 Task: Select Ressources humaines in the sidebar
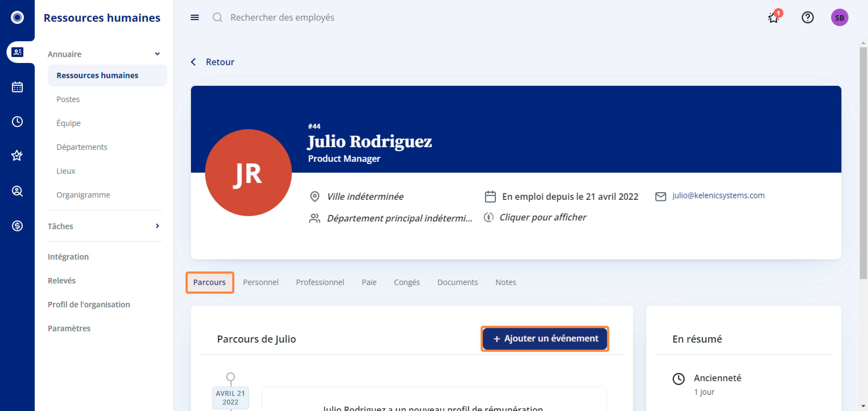point(107,75)
